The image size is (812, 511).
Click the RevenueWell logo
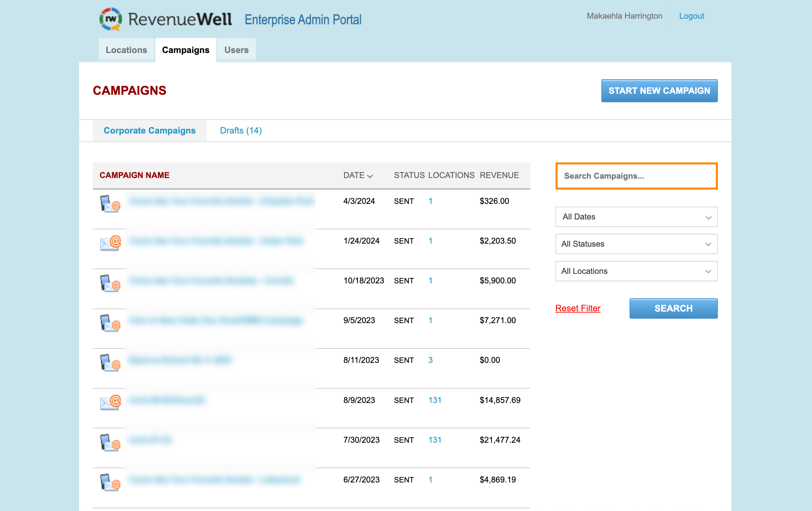pyautogui.click(x=166, y=19)
